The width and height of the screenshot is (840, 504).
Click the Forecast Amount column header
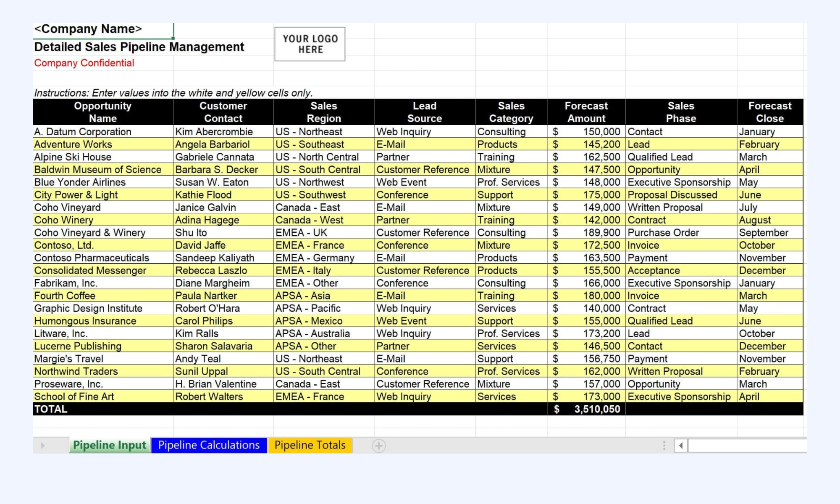[586, 112]
